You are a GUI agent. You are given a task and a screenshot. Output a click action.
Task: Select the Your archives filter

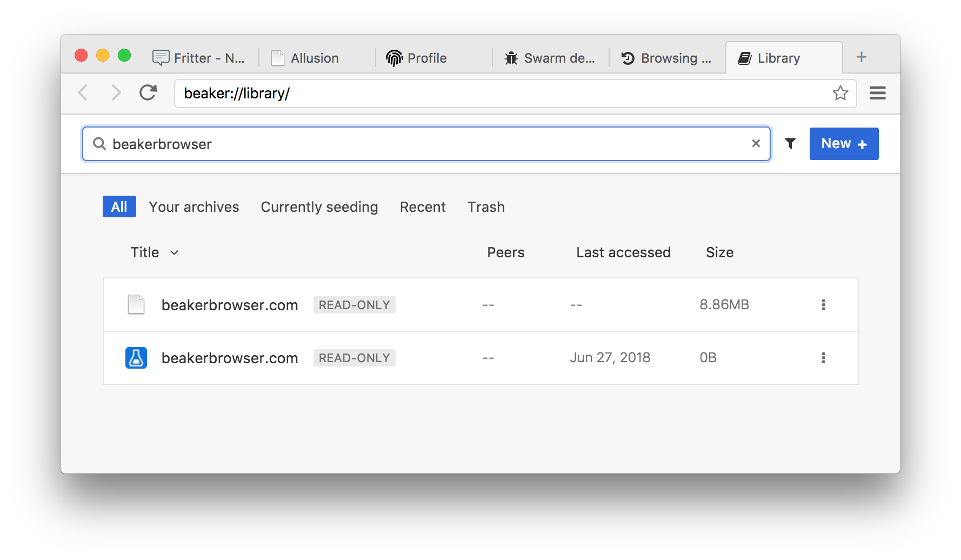tap(193, 206)
